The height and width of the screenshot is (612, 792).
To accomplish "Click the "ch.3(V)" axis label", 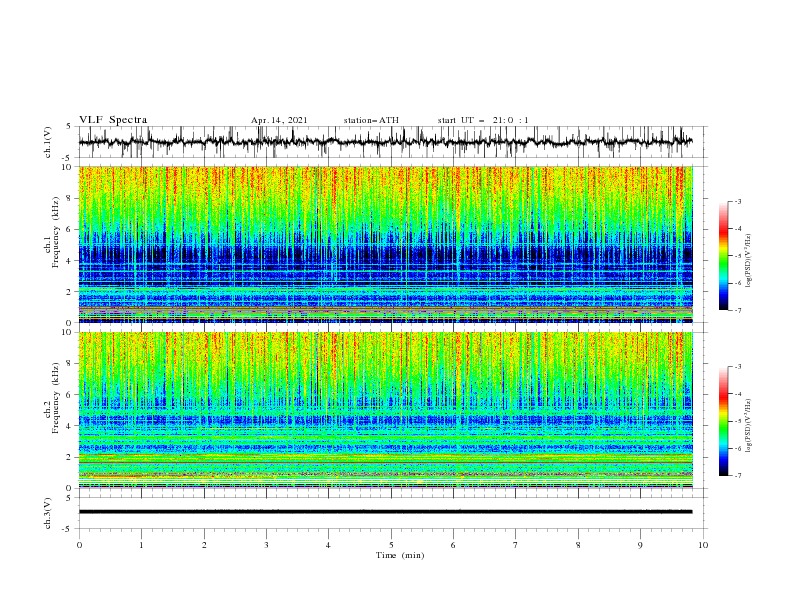I will [x=48, y=513].
